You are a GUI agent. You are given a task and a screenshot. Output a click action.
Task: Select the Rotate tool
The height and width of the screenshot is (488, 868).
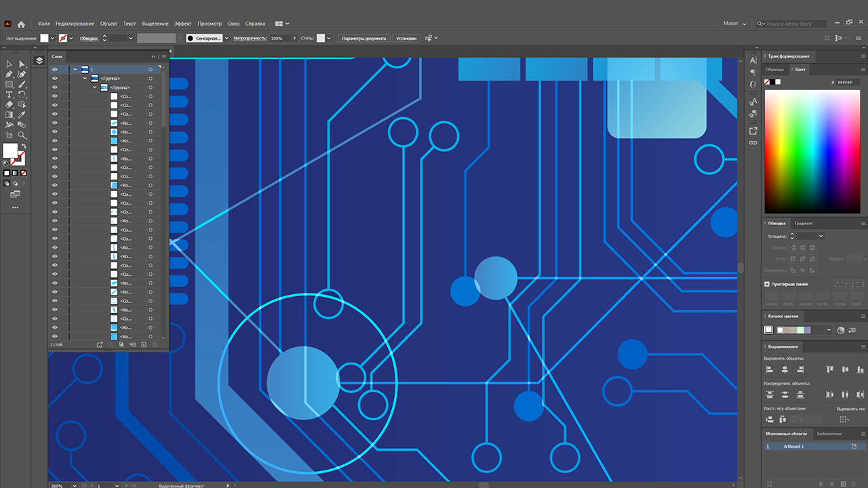pyautogui.click(x=22, y=95)
